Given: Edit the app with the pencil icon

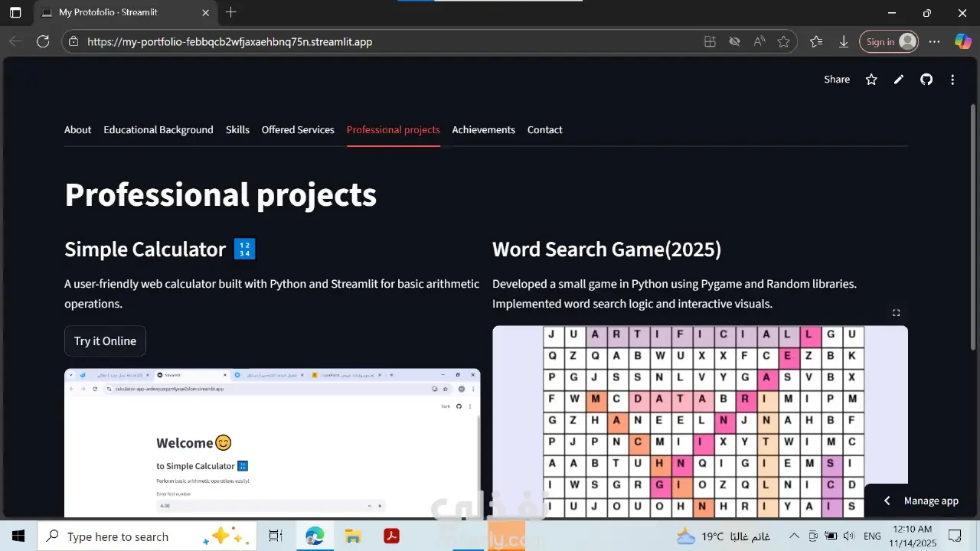Looking at the screenshot, I should [x=899, y=80].
